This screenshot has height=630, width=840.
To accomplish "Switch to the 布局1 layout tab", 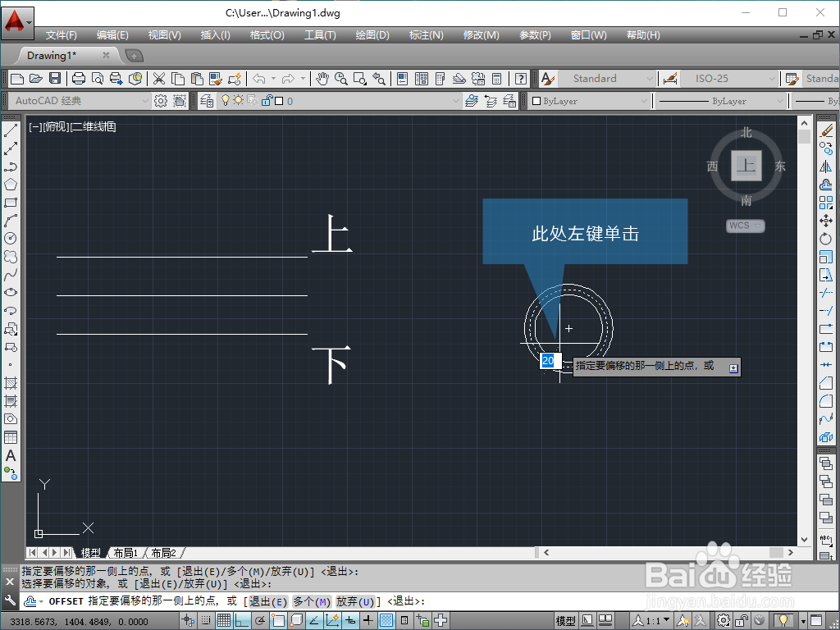I will pyautogui.click(x=125, y=552).
